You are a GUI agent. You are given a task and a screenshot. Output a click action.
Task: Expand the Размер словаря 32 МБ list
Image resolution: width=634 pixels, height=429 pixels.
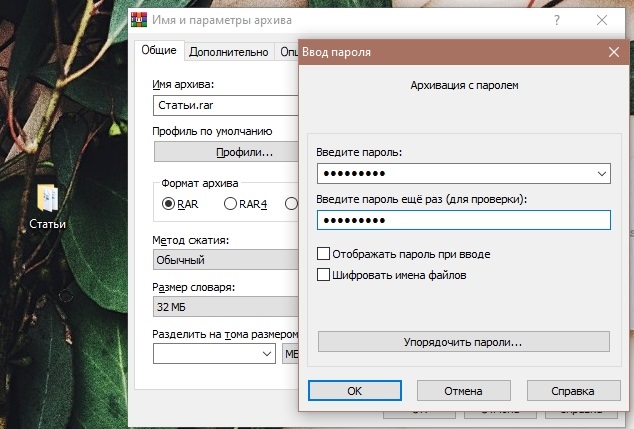pyautogui.click(x=225, y=307)
